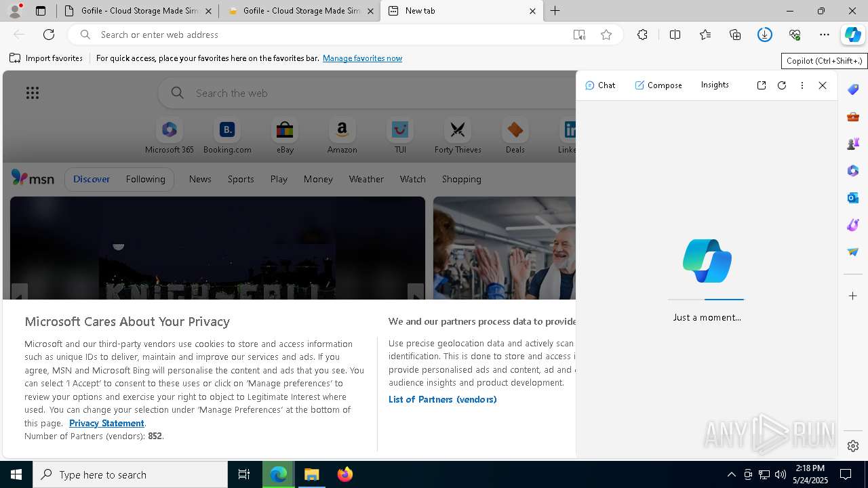Open the Amazon quick link
The width and height of the screenshot is (868, 488).
(342, 136)
